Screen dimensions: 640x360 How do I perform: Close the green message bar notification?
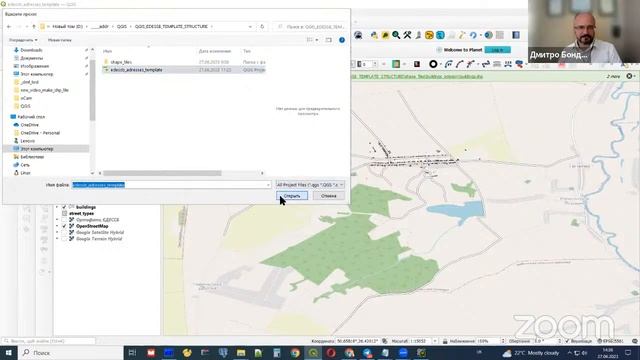coord(629,76)
